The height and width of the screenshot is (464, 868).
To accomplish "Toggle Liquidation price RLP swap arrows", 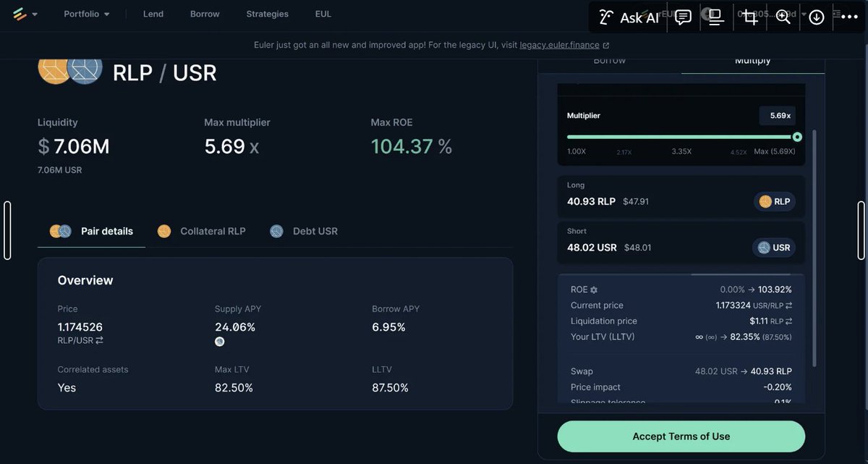I will pyautogui.click(x=788, y=321).
